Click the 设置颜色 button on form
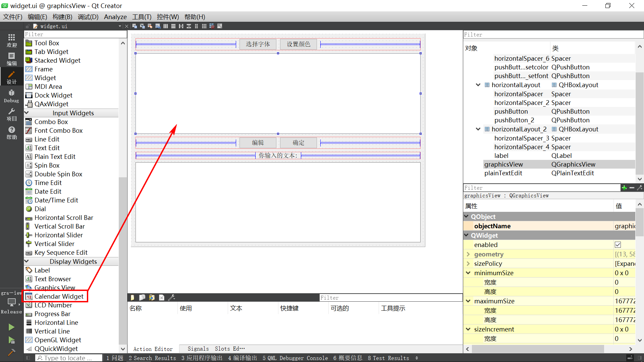Image resolution: width=644 pixels, height=362 pixels. tap(298, 44)
